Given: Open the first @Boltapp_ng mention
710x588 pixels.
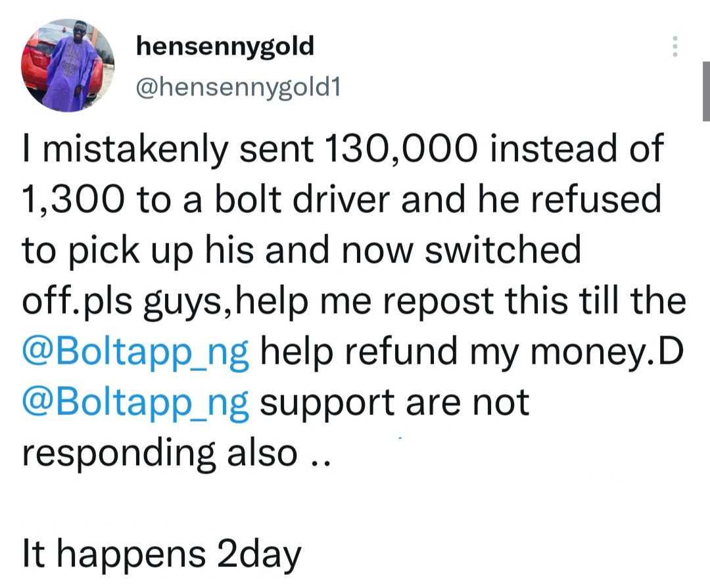Looking at the screenshot, I should pyautogui.click(x=136, y=353).
